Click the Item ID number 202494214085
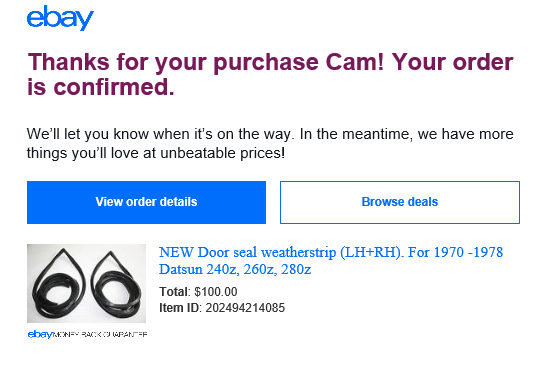This screenshot has width=558, height=366. click(245, 308)
